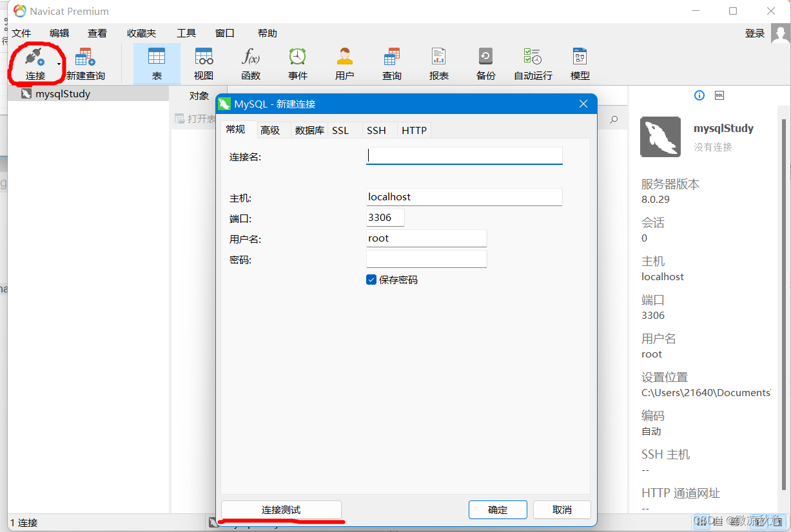Viewport: 791px width, 532px height.
Task: Close the MySQL new connection dialog
Action: tap(583, 104)
